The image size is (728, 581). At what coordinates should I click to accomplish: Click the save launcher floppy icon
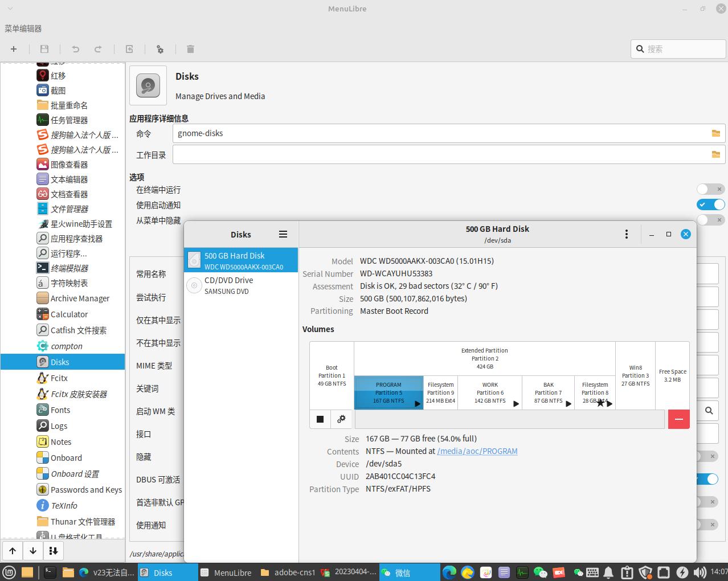(44, 49)
